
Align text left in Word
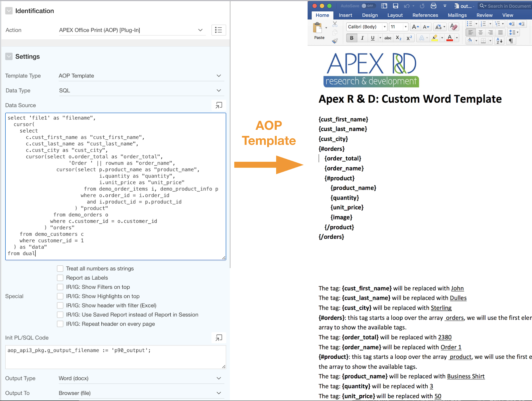coord(470,32)
